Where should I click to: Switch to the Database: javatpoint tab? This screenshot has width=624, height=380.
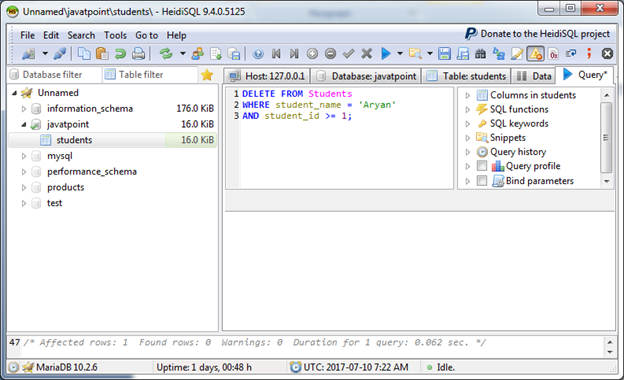366,76
